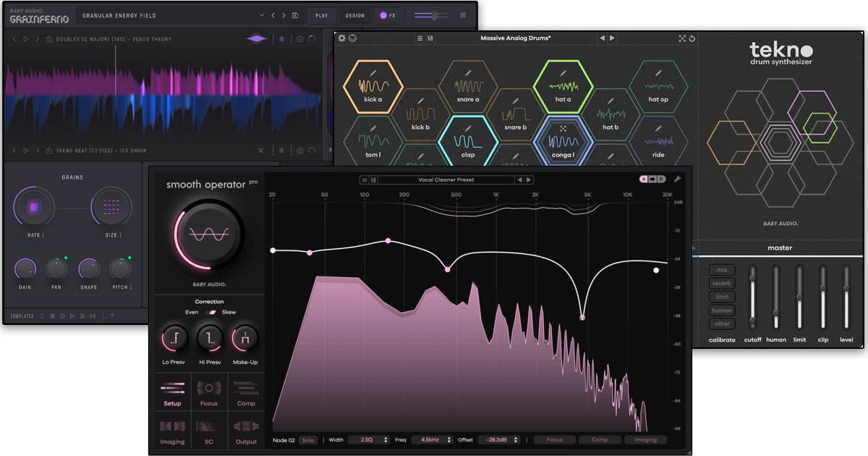Viewport: 868px width, 456px height.
Task: Click the bottom-bar Imaging button
Action: point(646,439)
